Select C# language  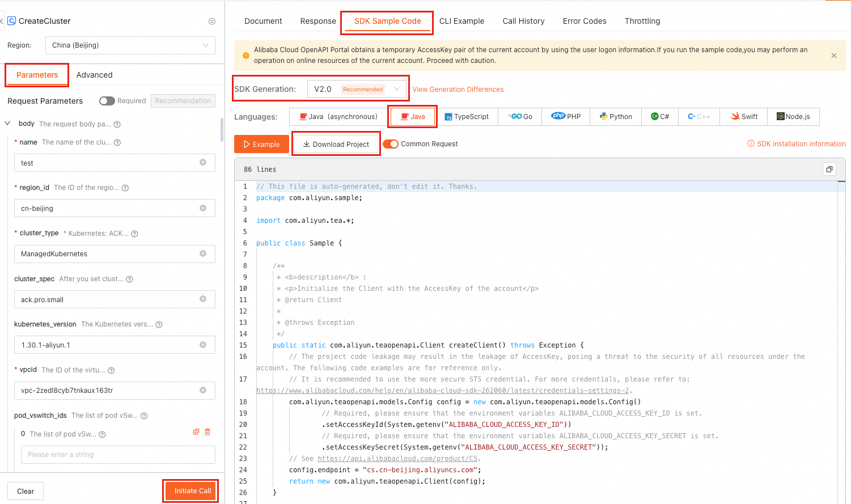pos(660,117)
